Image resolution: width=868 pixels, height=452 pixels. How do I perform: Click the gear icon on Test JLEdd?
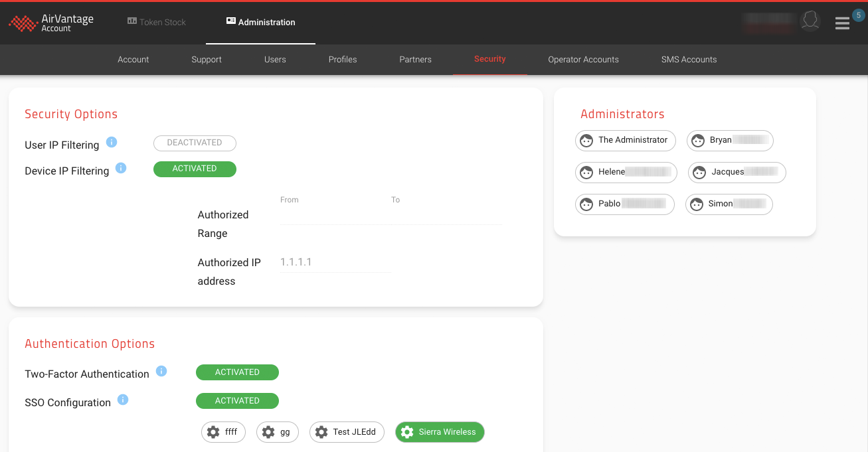point(321,432)
